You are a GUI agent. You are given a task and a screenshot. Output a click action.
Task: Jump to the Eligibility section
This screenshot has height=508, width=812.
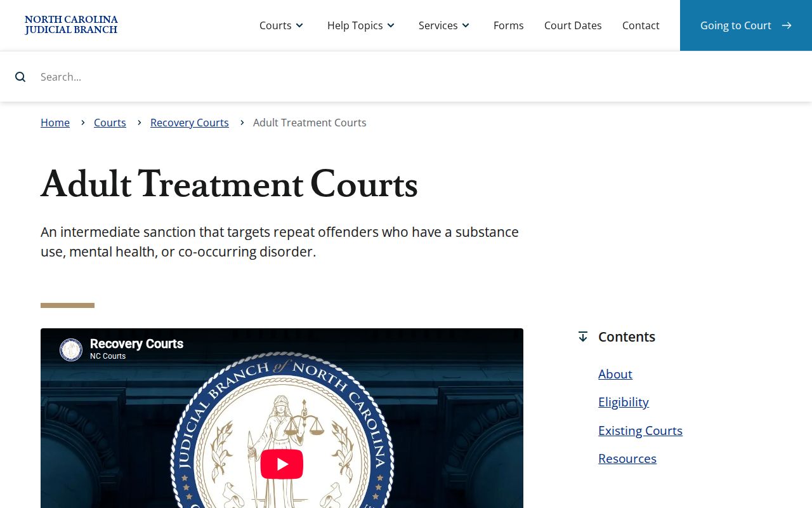pos(624,402)
